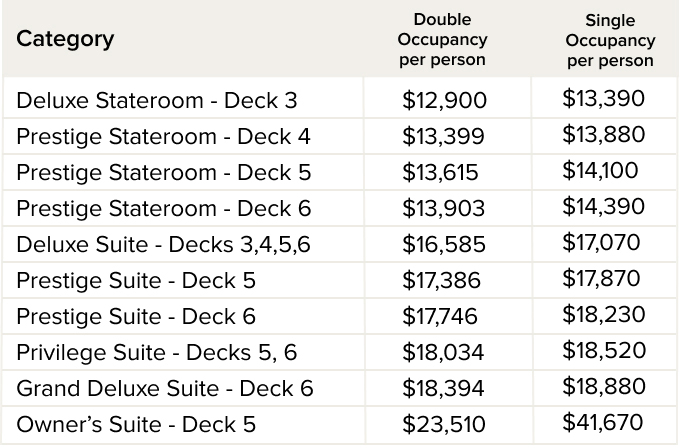This screenshot has height=448, width=681.
Task: Click the Category column header
Action: click(x=65, y=40)
